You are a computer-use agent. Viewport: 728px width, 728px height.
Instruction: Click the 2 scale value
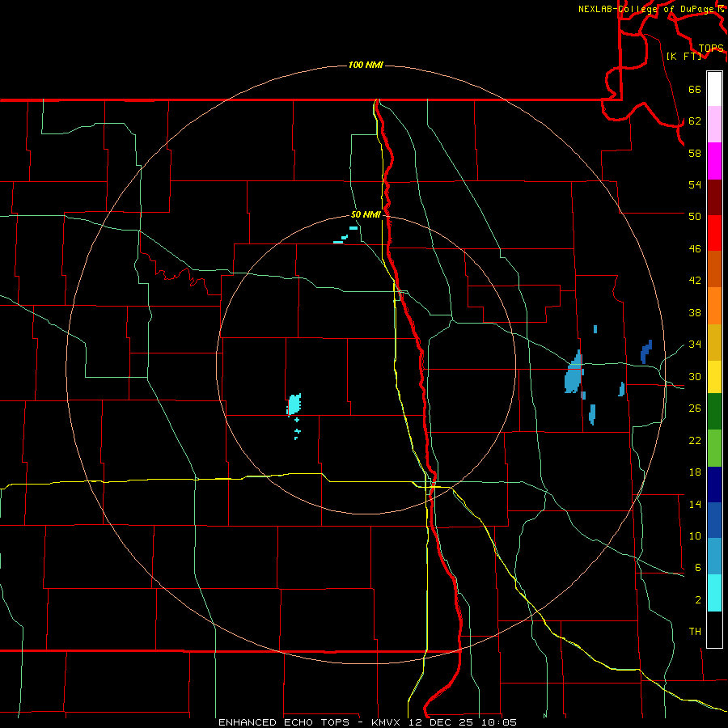coord(697,600)
